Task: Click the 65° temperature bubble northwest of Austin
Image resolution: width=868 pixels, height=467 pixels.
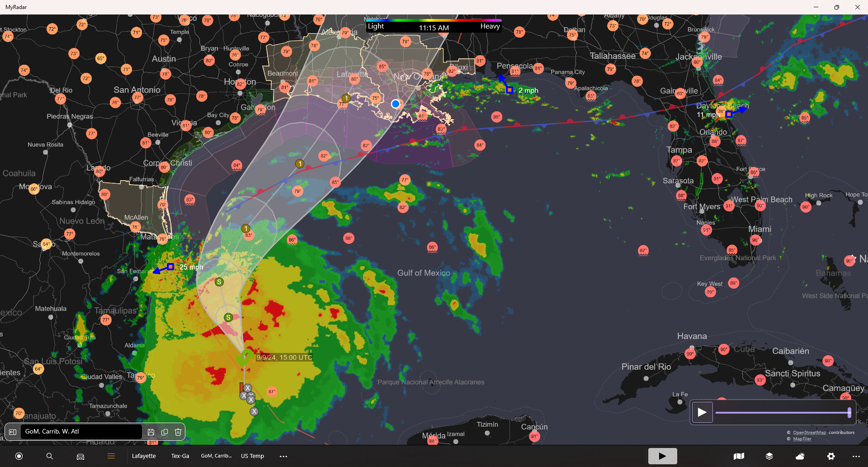Action: pos(101,58)
